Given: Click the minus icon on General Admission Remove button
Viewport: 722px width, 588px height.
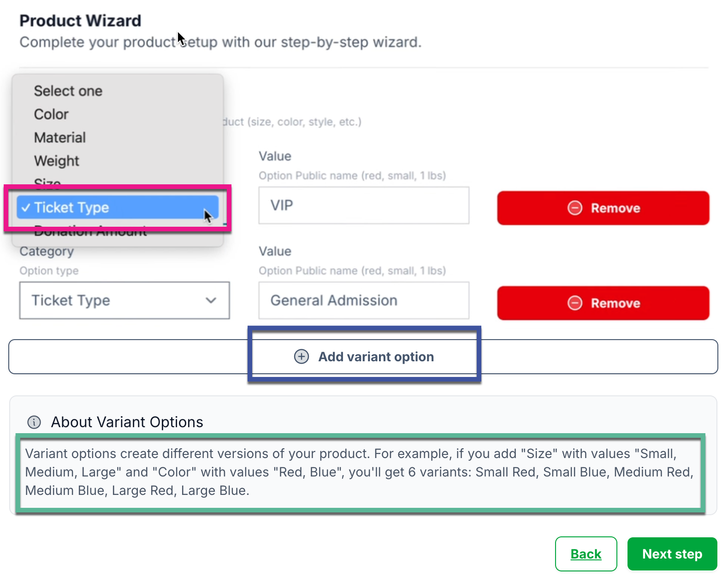Looking at the screenshot, I should point(575,303).
